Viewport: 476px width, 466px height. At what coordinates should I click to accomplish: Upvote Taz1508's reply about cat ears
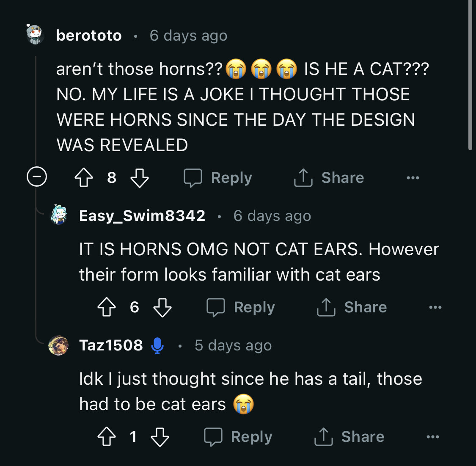107,437
